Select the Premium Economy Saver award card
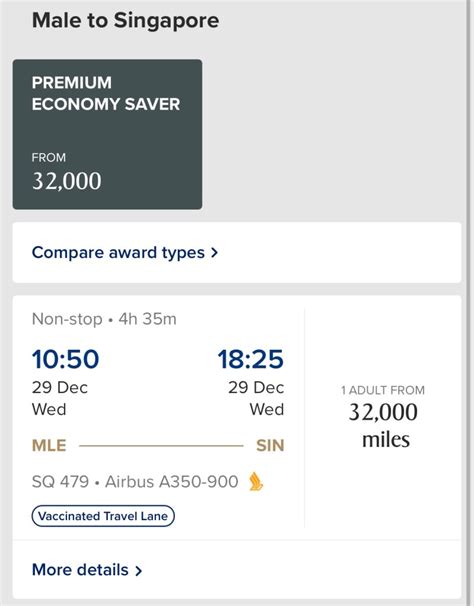This screenshot has height=606, width=474. pyautogui.click(x=107, y=134)
